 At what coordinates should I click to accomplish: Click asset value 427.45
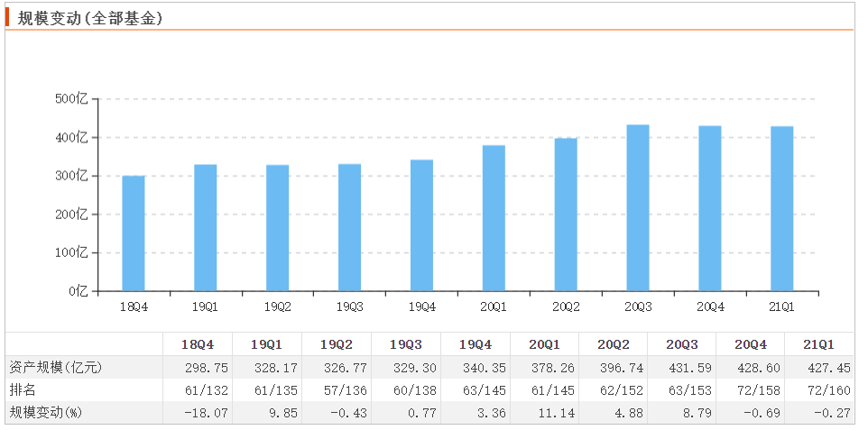click(830, 368)
